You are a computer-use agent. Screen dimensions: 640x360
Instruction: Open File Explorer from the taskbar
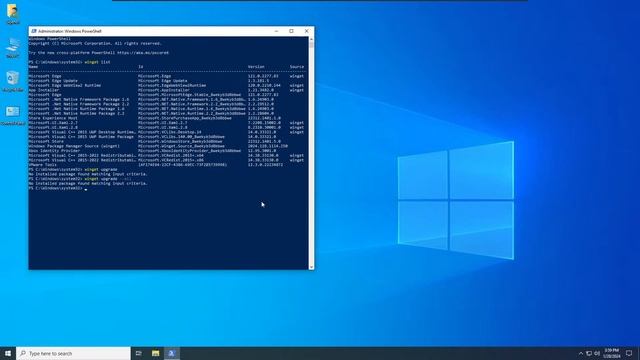pyautogui.click(x=156, y=353)
